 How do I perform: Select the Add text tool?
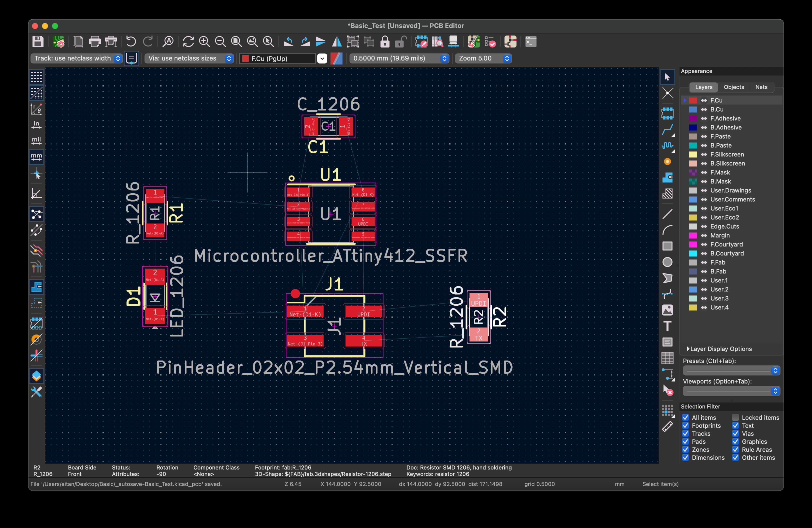(667, 326)
